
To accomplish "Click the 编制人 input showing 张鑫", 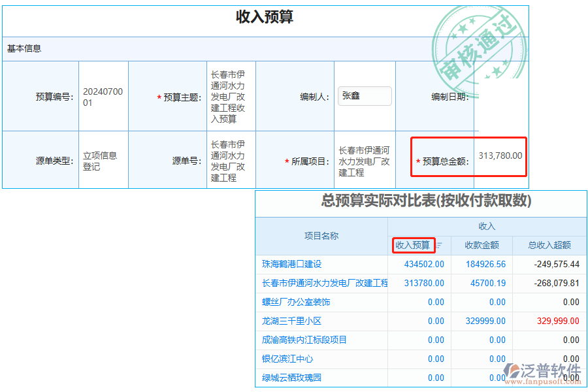I will (x=365, y=95).
